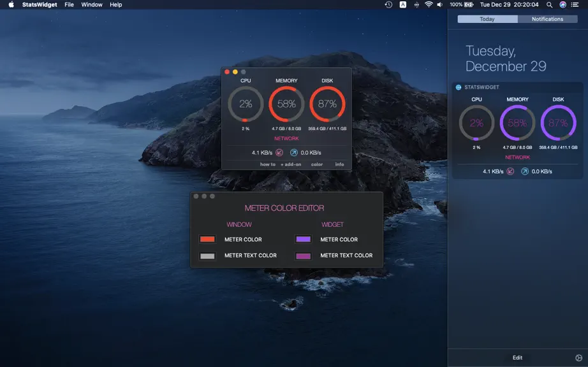Click the 'METER COLOR EDITOR' title
The width and height of the screenshot is (588, 367).
(x=284, y=208)
